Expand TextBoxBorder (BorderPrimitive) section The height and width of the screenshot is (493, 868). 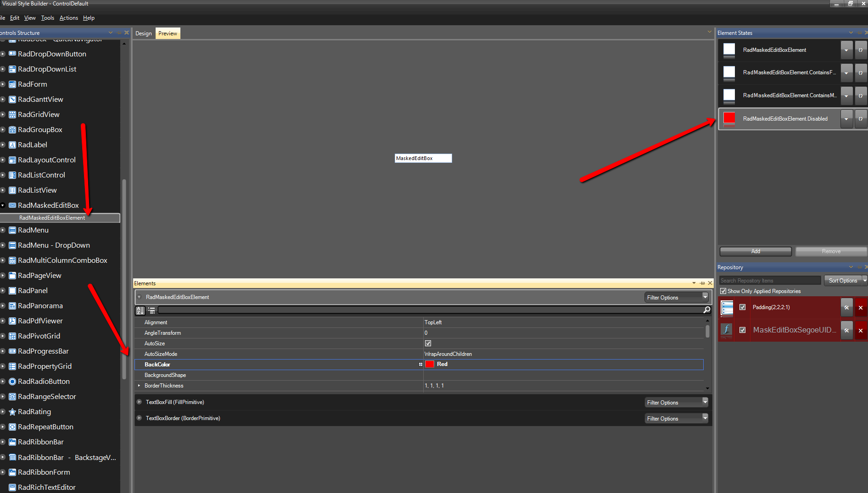tap(139, 418)
